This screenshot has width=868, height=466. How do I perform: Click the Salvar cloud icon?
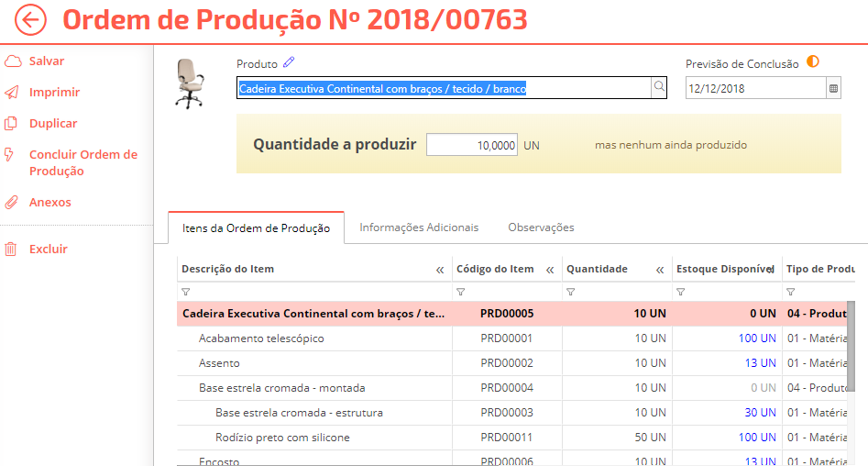pos(13,61)
